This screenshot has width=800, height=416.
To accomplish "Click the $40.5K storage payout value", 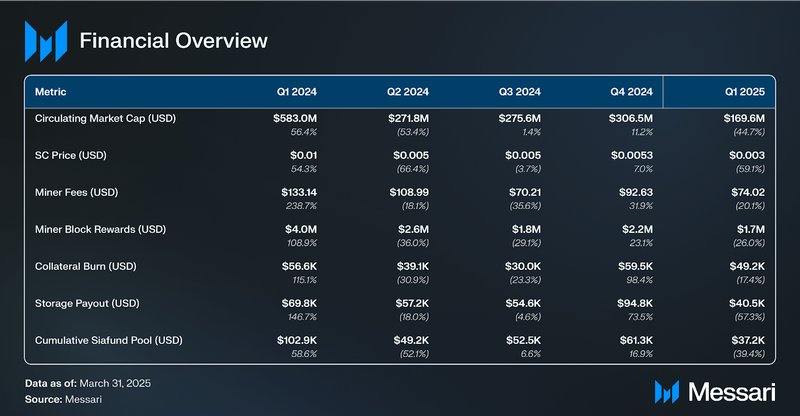I will click(x=747, y=303).
